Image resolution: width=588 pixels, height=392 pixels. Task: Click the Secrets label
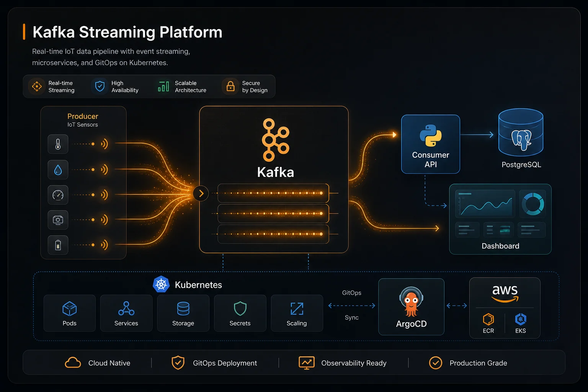(x=240, y=323)
